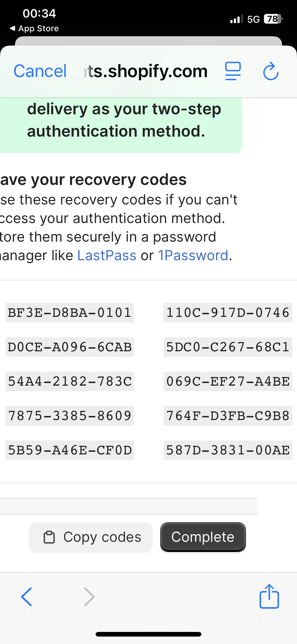Screen dimensions: 297x644
Task: Open the share sheet icon
Action: point(269,597)
